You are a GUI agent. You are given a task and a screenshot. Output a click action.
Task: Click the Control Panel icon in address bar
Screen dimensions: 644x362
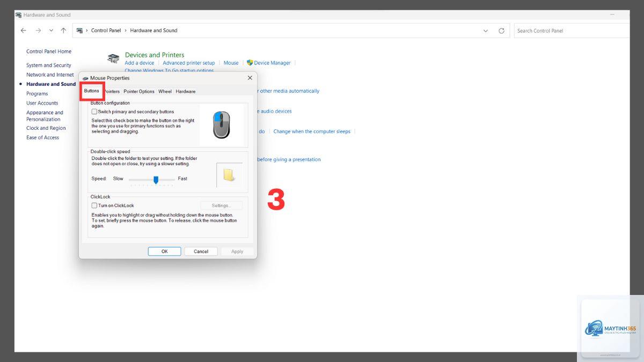tap(80, 31)
